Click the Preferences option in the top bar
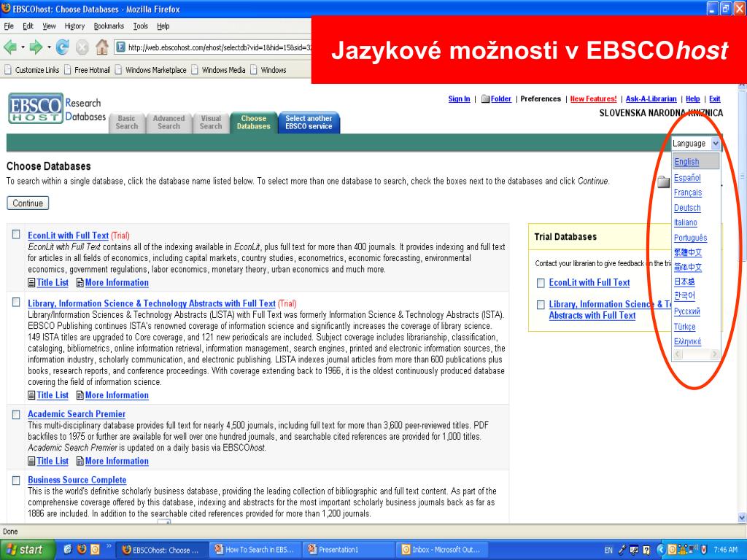 [541, 99]
